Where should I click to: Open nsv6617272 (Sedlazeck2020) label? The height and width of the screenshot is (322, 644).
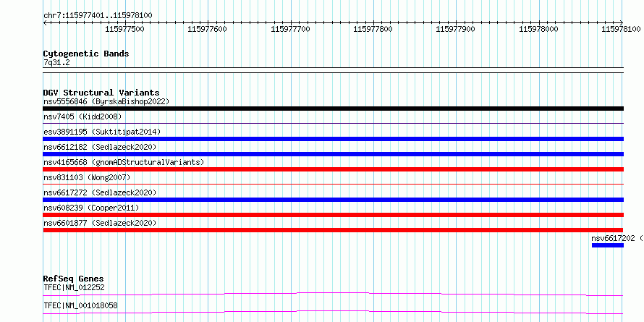point(100,192)
